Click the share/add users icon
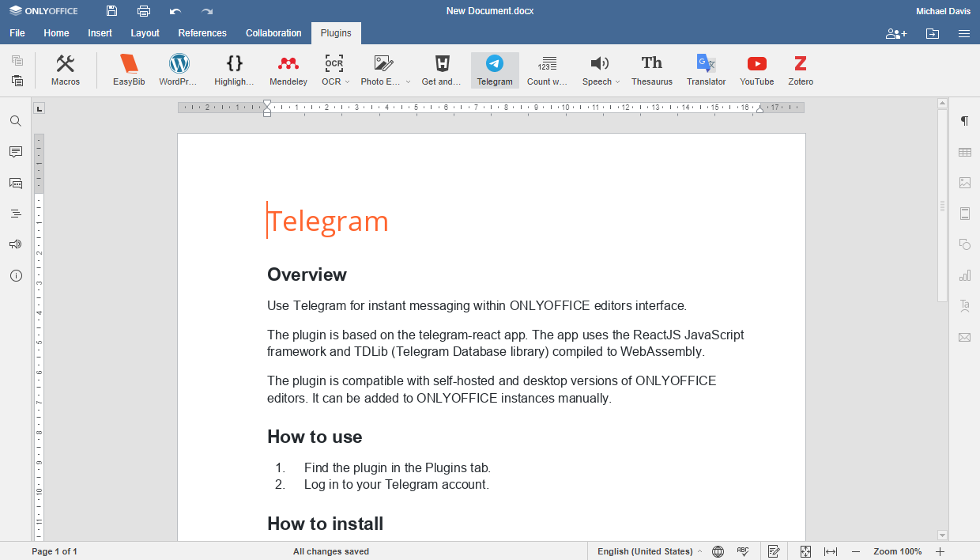The width and height of the screenshot is (980, 560). [896, 33]
